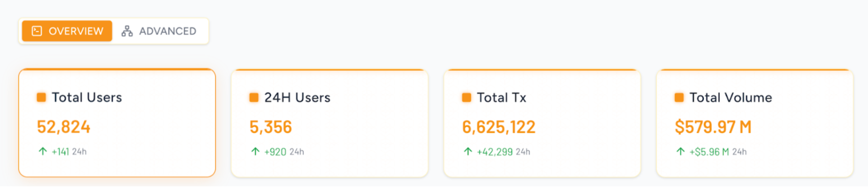Click the 5,356 daily users value
The image size is (868, 189).
point(271,127)
